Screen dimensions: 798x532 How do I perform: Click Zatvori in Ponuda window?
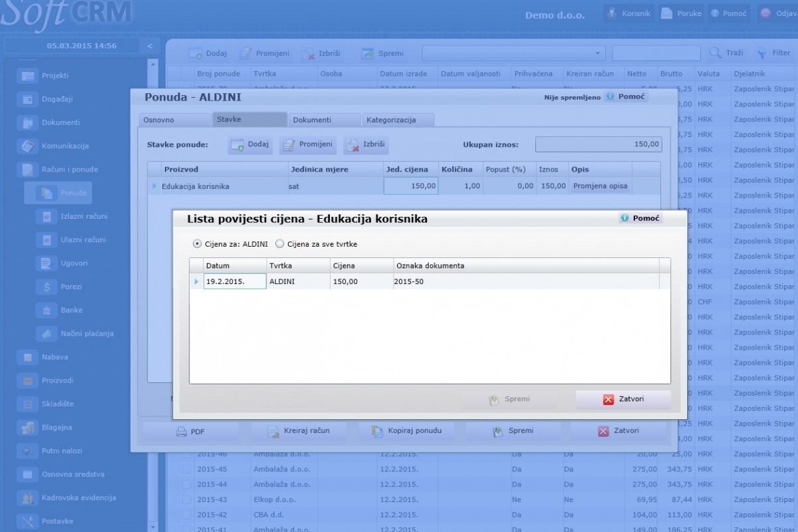pos(618,431)
